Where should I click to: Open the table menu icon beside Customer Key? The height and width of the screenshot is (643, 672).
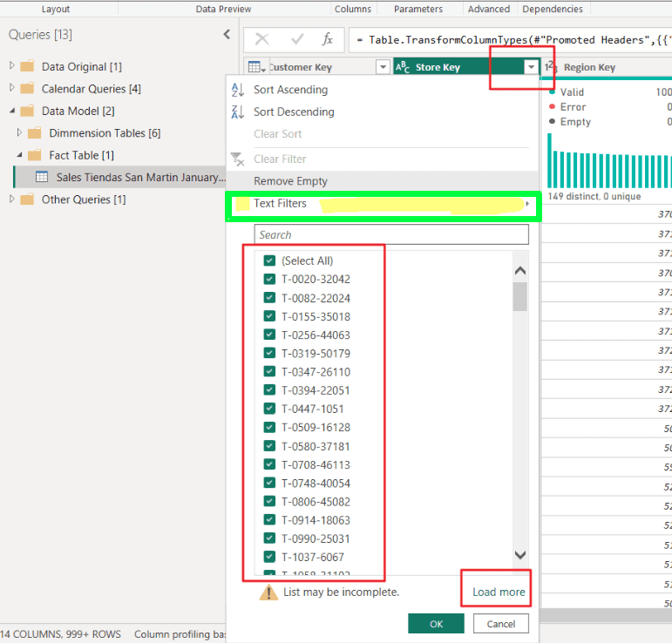coord(257,67)
